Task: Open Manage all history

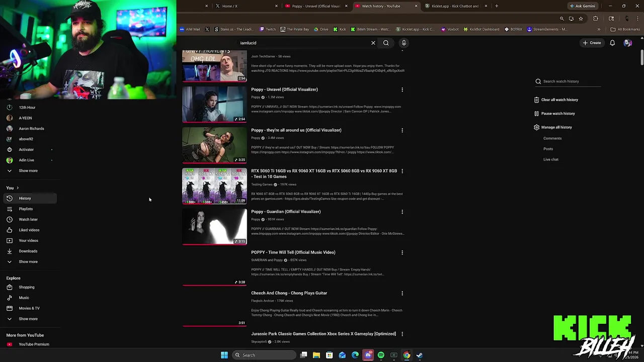Action: click(x=553, y=127)
